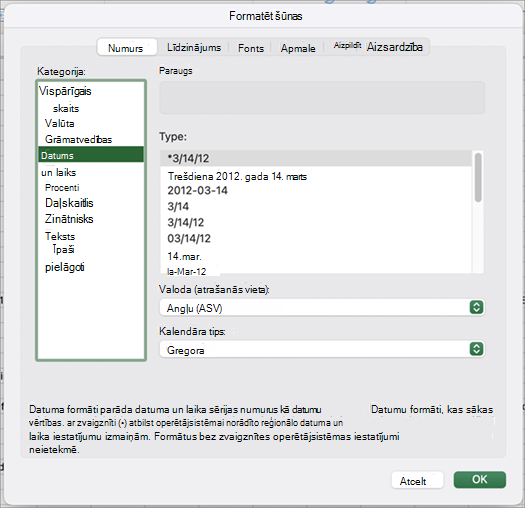Screen dimensions: 525x508
Task: Click the OK button
Action: coord(479,480)
